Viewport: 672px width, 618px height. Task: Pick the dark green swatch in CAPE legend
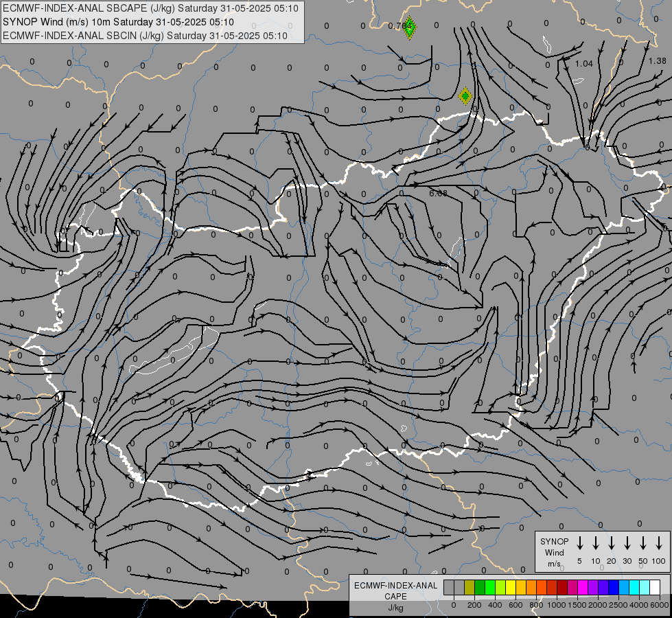coord(480,588)
